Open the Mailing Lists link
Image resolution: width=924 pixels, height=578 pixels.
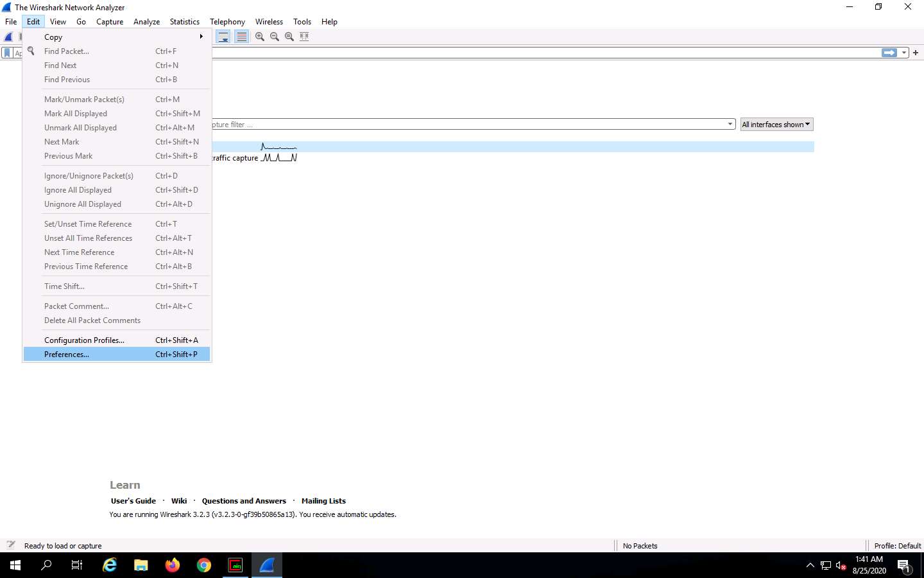tap(323, 501)
